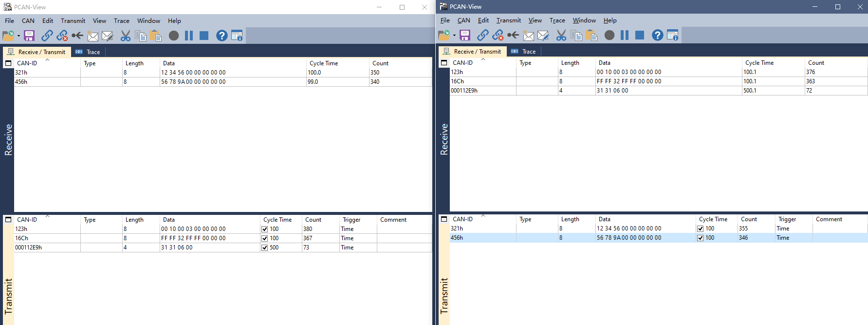The width and height of the screenshot is (868, 325).
Task: Click Cut scissors icon in right window toolbar
Action: [x=561, y=35]
